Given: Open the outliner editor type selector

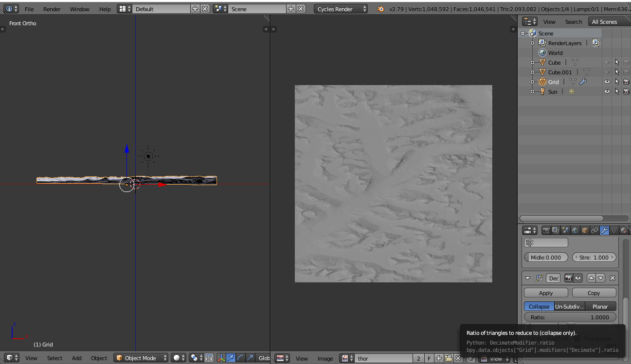Looking at the screenshot, I should (x=530, y=21).
